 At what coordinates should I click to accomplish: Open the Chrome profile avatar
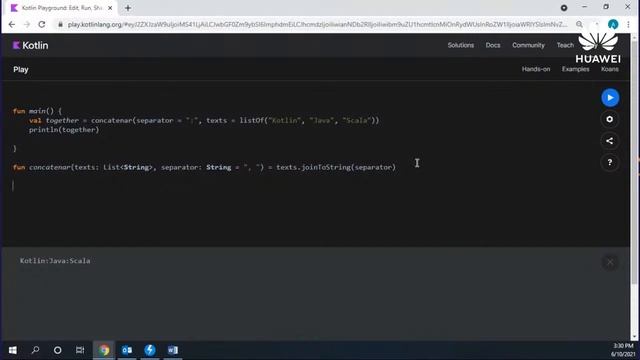click(613, 24)
